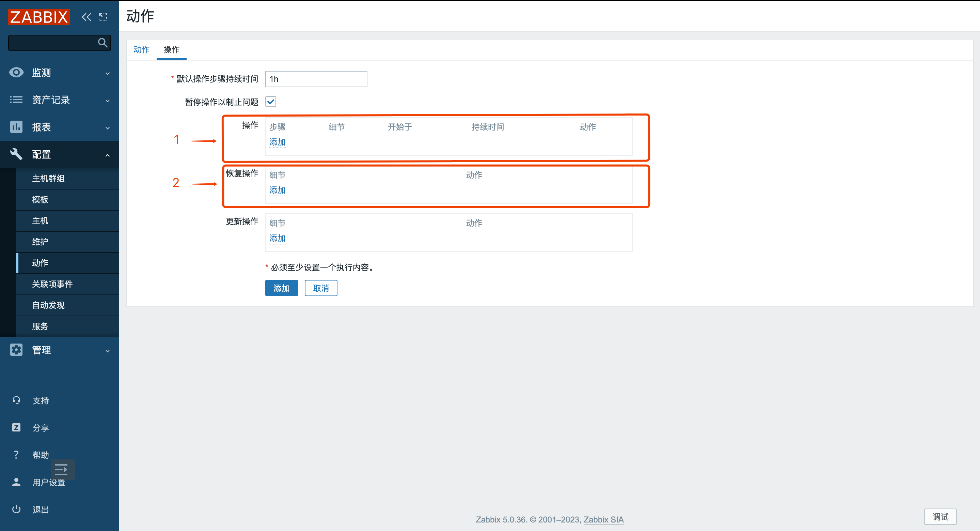This screenshot has height=531, width=980.
Task: Click the 退出 power icon
Action: point(16,509)
